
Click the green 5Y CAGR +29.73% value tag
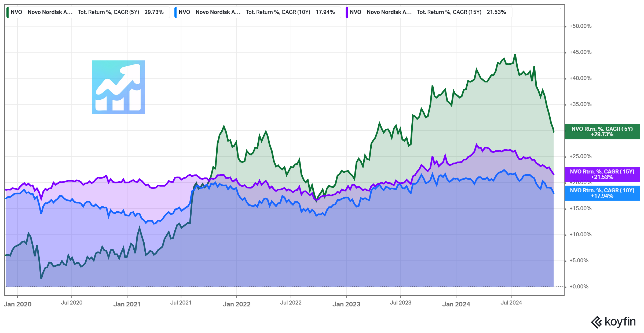click(602, 132)
